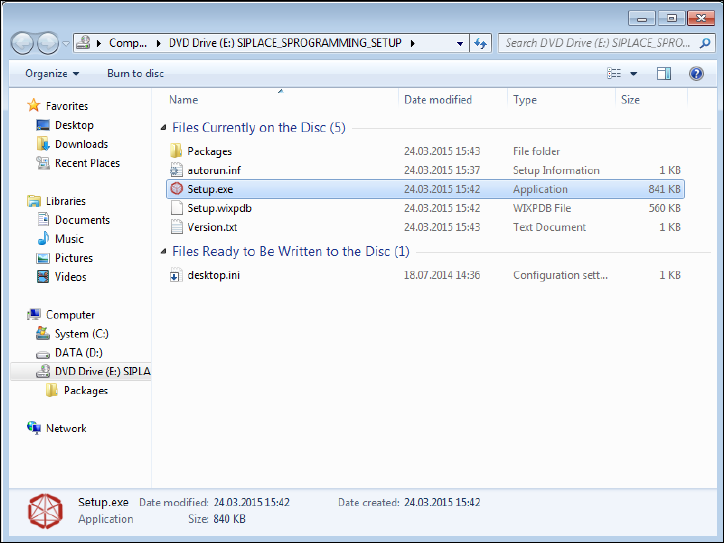Image resolution: width=724 pixels, height=543 pixels.
Task: Open the Documents library
Action: click(82, 220)
